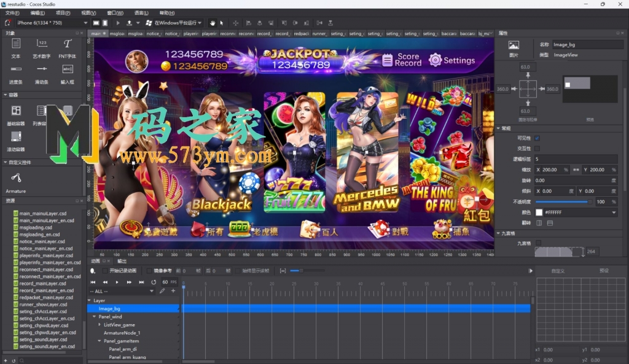Collapse the Panel_wind tree node
Image resolution: width=629 pixels, height=364 pixels.
tap(94, 317)
